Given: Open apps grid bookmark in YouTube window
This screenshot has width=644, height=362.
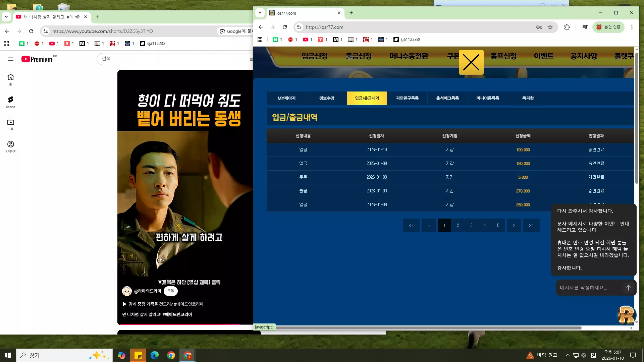Looking at the screenshot, I should pos(6,44).
